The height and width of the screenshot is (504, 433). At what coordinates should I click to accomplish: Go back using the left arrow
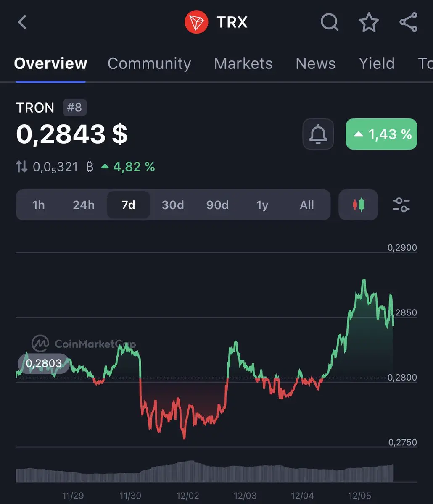(22, 22)
